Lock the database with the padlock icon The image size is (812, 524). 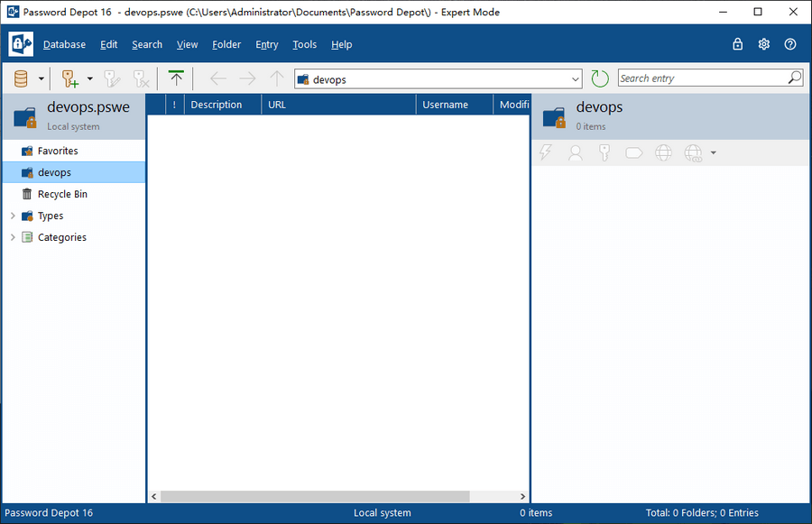pyautogui.click(x=738, y=44)
